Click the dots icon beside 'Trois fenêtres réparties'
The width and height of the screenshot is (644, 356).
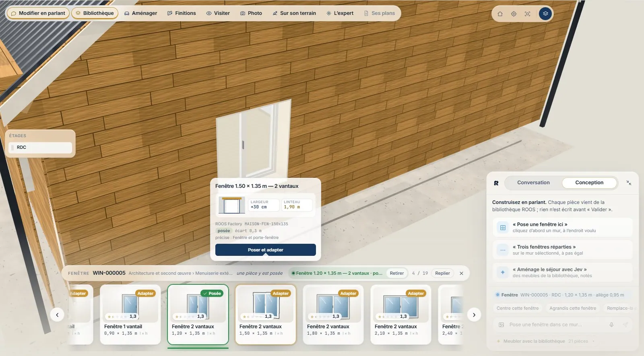(503, 250)
